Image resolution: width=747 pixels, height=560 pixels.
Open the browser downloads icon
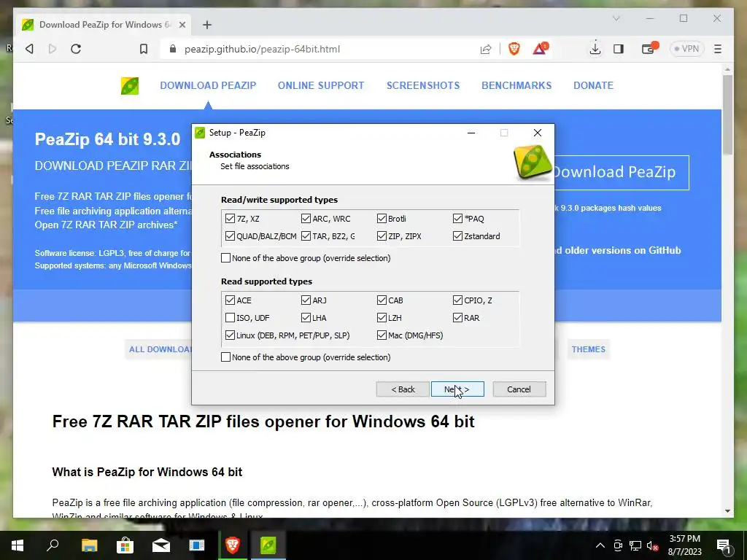pyautogui.click(x=595, y=49)
